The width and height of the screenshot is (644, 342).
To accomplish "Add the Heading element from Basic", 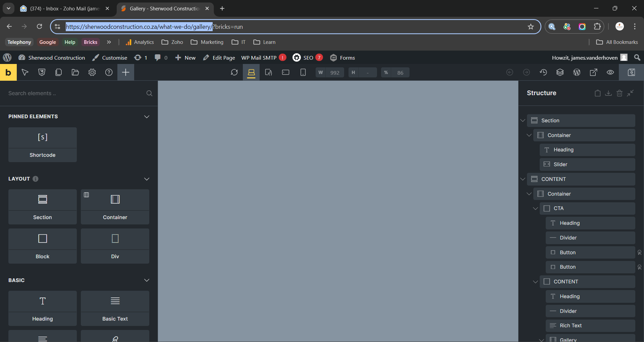I will coord(43,309).
